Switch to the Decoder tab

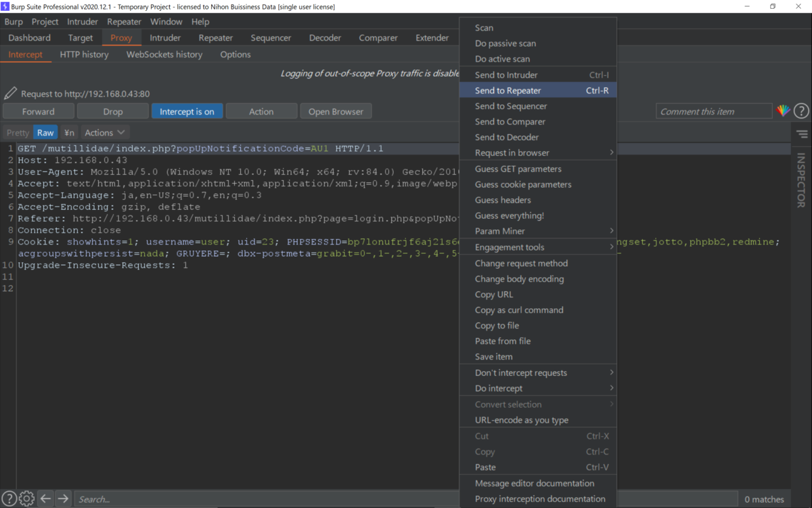(x=325, y=38)
